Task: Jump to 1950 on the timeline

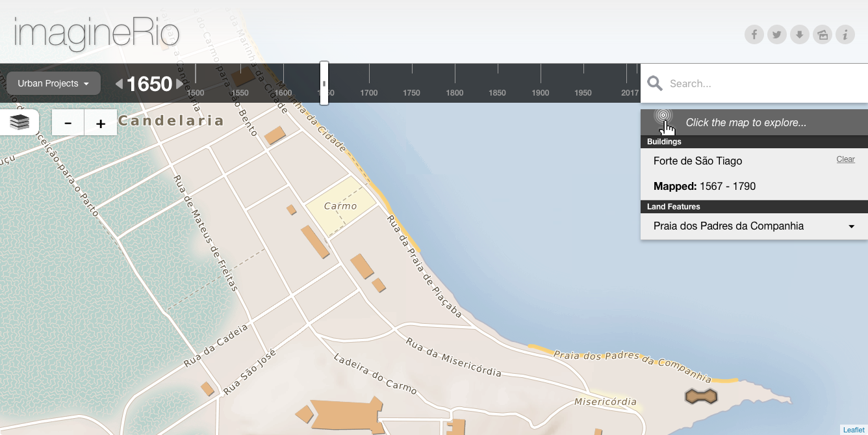Action: (583, 93)
